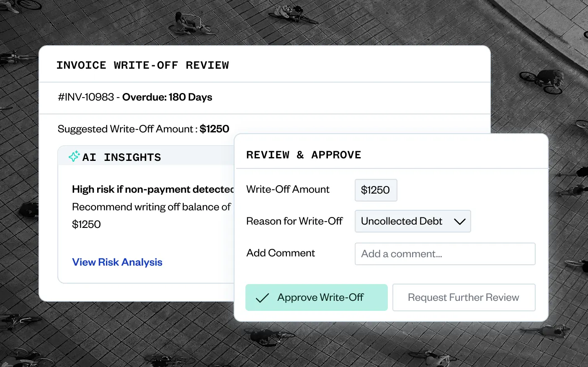Viewport: 588px width, 367px height.
Task: Click the Overdue: 180 Days text
Action: 167,97
